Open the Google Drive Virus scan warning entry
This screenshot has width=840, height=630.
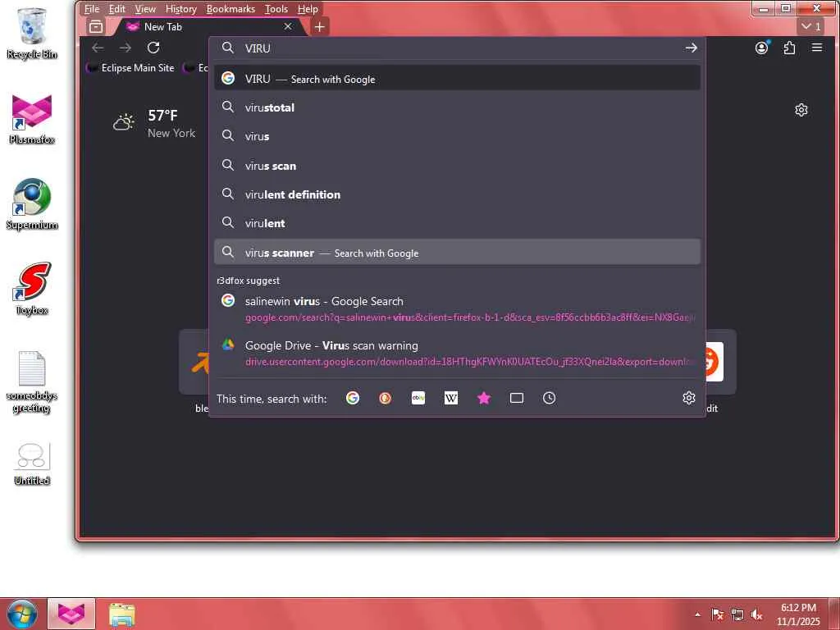(457, 353)
